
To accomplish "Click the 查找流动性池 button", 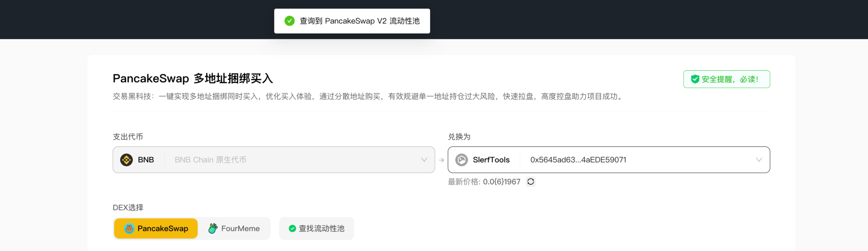I will coord(317,229).
